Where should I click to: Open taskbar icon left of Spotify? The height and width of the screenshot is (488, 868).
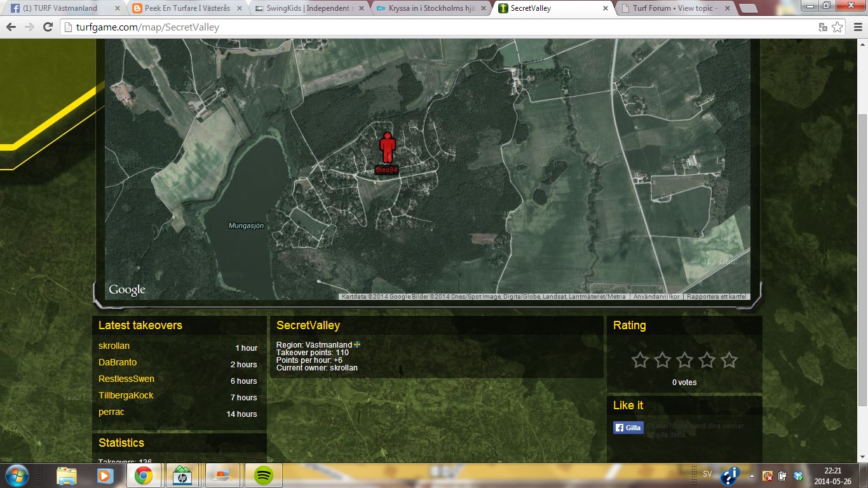pyautogui.click(x=222, y=475)
